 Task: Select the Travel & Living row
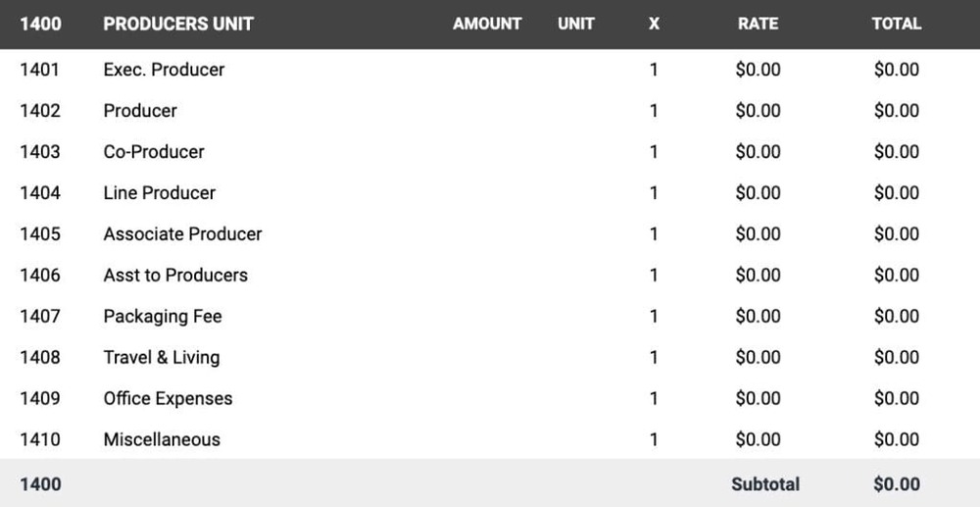pyautogui.click(x=161, y=358)
